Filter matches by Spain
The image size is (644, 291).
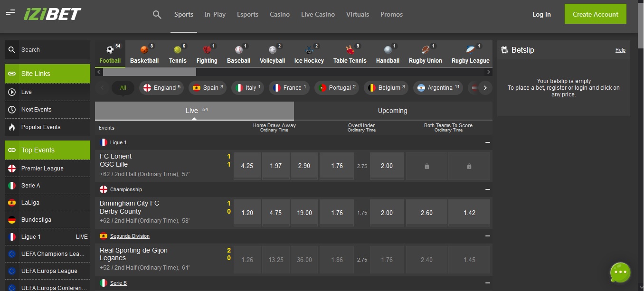208,88
